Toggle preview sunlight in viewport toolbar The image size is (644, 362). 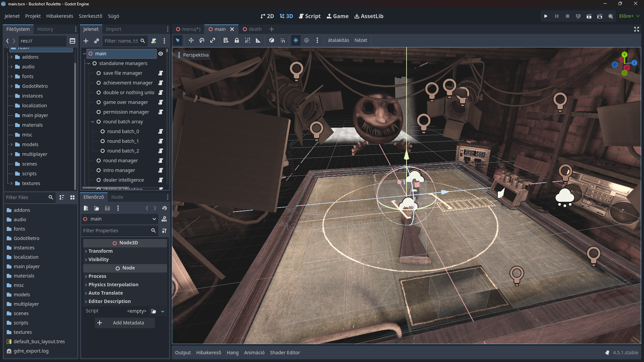pos(296,40)
